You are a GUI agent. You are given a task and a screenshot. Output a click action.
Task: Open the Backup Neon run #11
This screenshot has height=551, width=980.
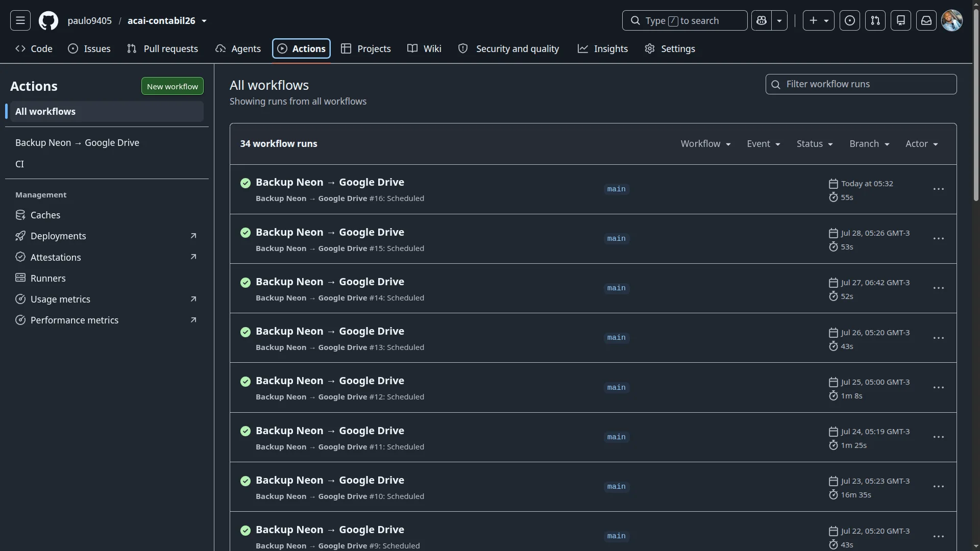(330, 431)
